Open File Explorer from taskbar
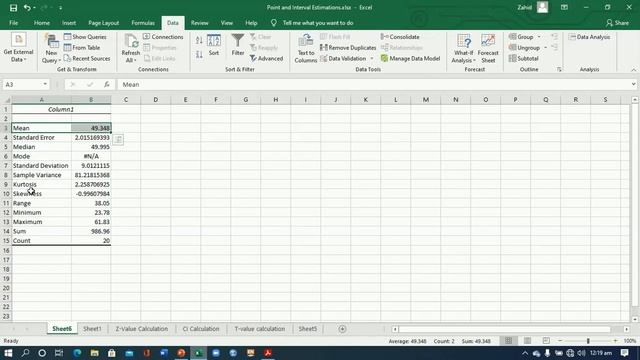This screenshot has height=360, width=640. pyautogui.click(x=94, y=353)
